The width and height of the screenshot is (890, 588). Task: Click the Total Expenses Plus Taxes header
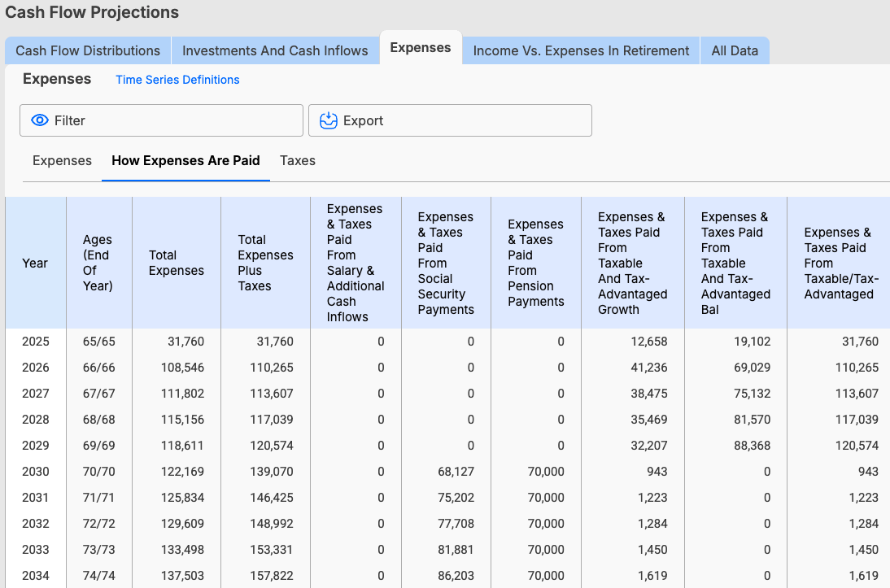(x=265, y=262)
